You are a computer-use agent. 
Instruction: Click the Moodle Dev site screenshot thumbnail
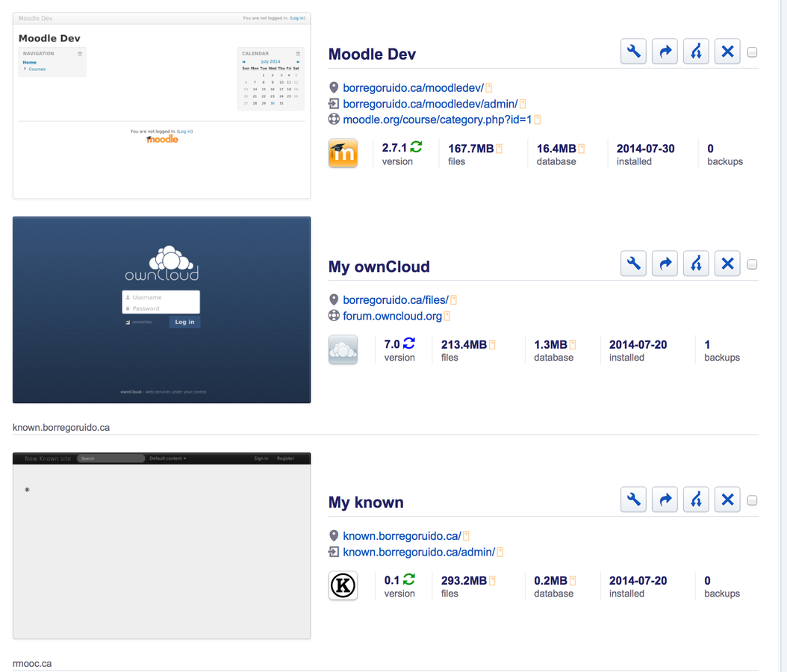161,105
